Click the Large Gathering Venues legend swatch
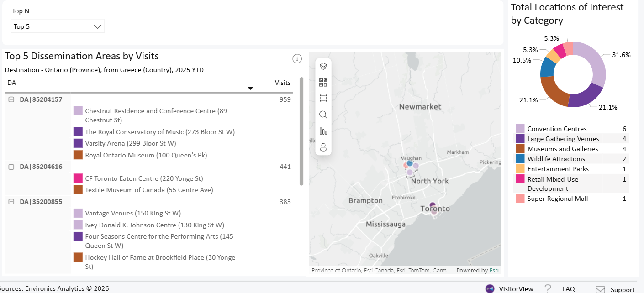Viewport: 644px width, 293px height. (520, 138)
